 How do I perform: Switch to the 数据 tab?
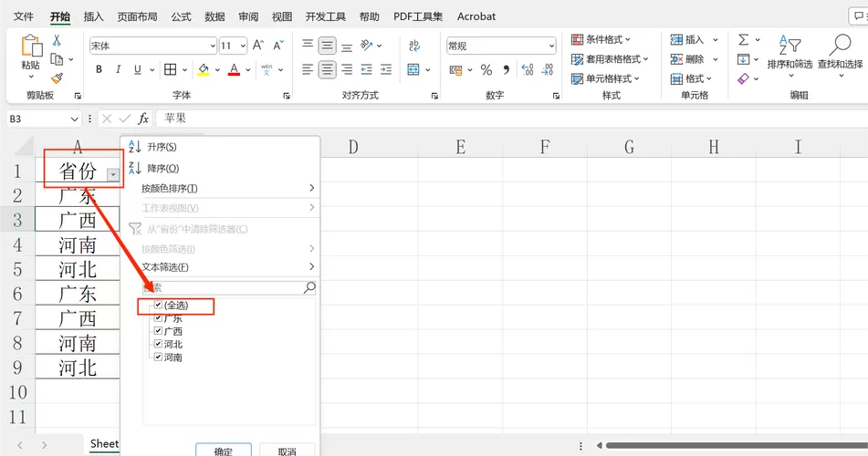[x=214, y=16]
